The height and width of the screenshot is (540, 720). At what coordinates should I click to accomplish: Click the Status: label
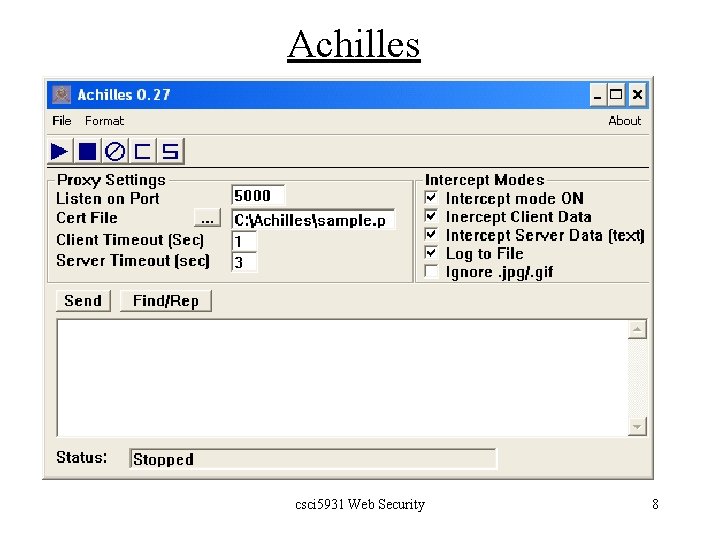[81, 457]
